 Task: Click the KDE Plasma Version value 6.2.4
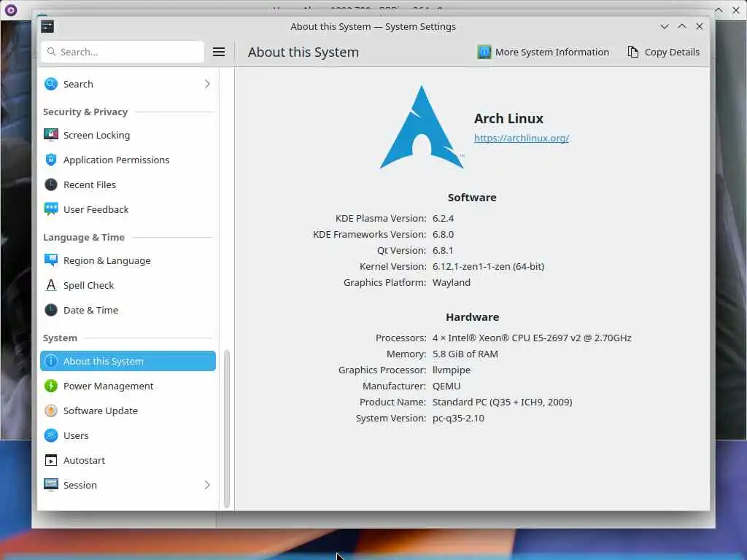pos(443,218)
